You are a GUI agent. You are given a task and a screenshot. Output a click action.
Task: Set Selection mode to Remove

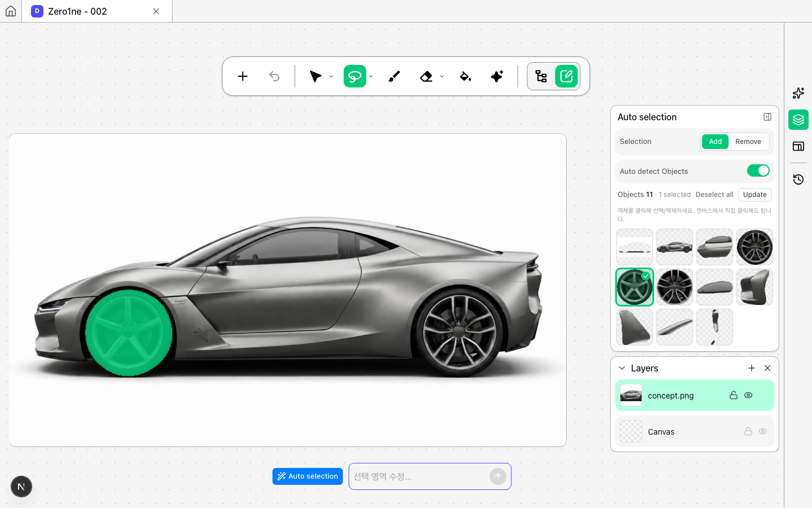point(748,142)
